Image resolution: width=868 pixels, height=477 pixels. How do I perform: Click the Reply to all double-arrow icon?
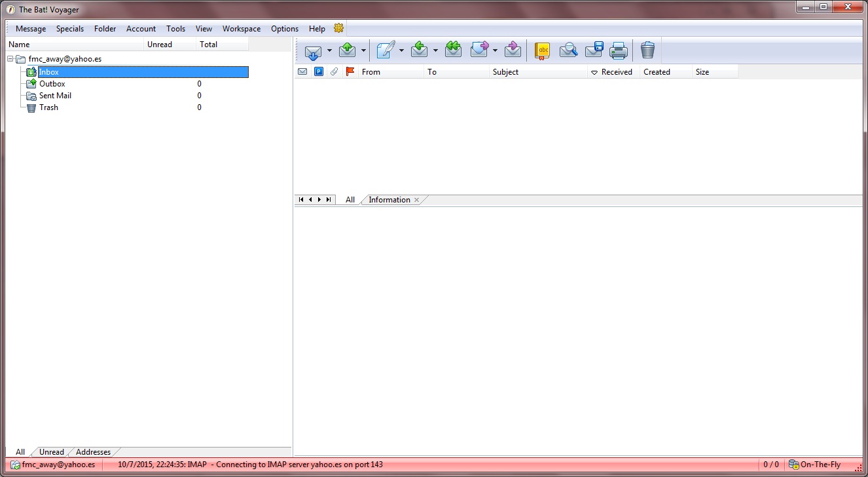click(453, 50)
